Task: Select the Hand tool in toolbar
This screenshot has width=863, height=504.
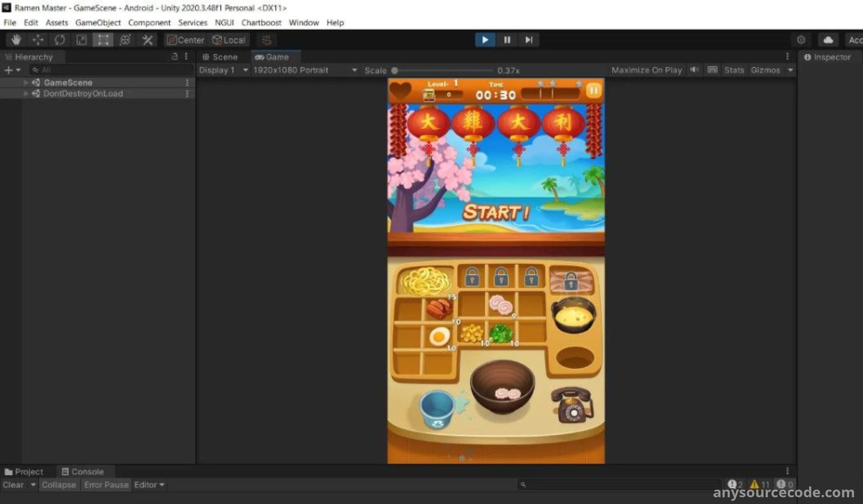Action: [16, 40]
